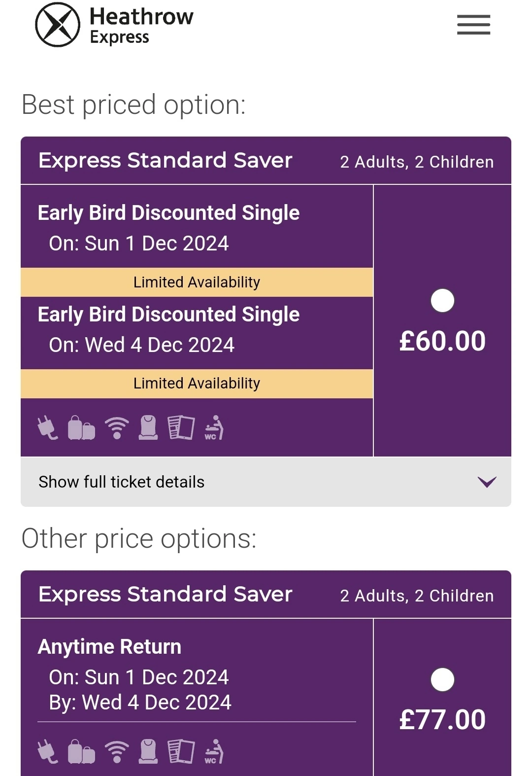Screen dimensions: 532x776
Task: Click the Heathrow Express wordmark text
Action: tap(141, 26)
